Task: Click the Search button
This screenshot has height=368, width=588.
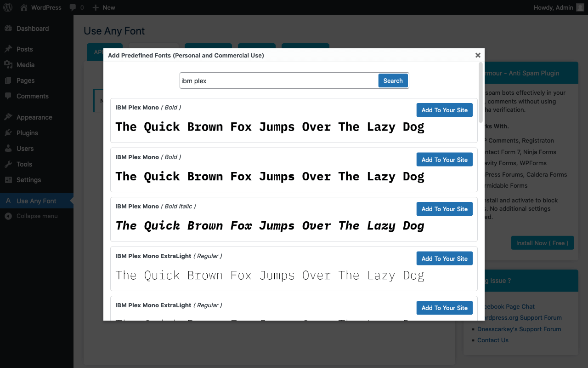Action: pos(393,80)
